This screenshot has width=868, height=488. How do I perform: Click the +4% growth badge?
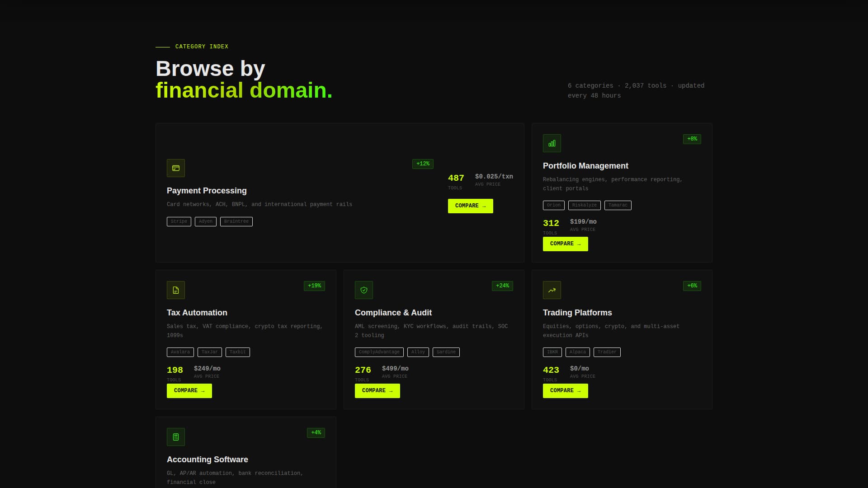(316, 433)
